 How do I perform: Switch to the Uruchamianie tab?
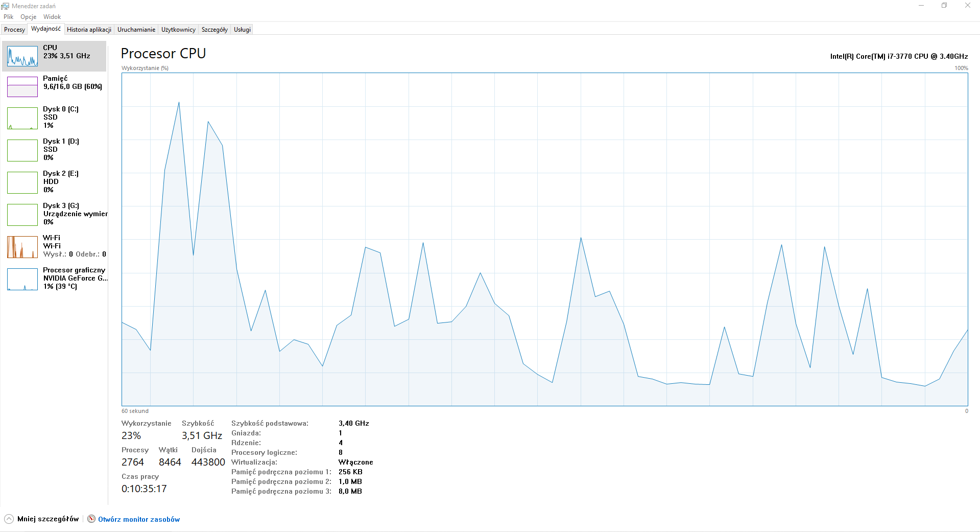click(x=136, y=29)
